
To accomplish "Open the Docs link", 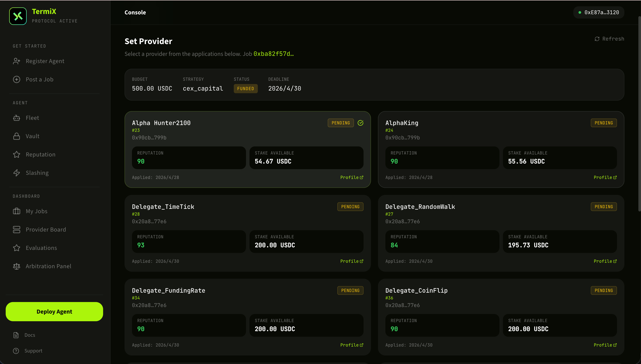I will click(29, 335).
